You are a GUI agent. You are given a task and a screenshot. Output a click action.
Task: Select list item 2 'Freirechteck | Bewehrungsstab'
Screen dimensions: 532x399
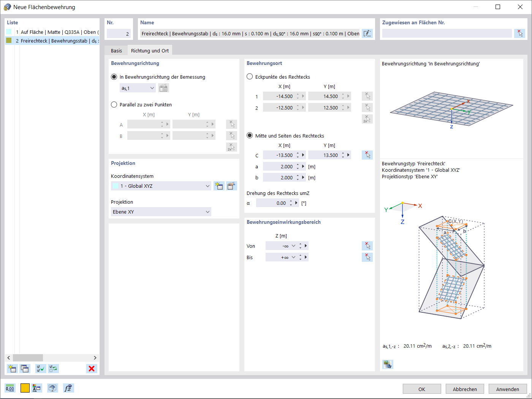point(52,41)
